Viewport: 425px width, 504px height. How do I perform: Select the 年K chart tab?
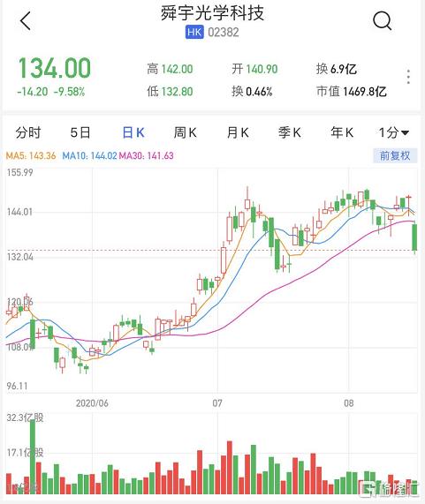(342, 132)
